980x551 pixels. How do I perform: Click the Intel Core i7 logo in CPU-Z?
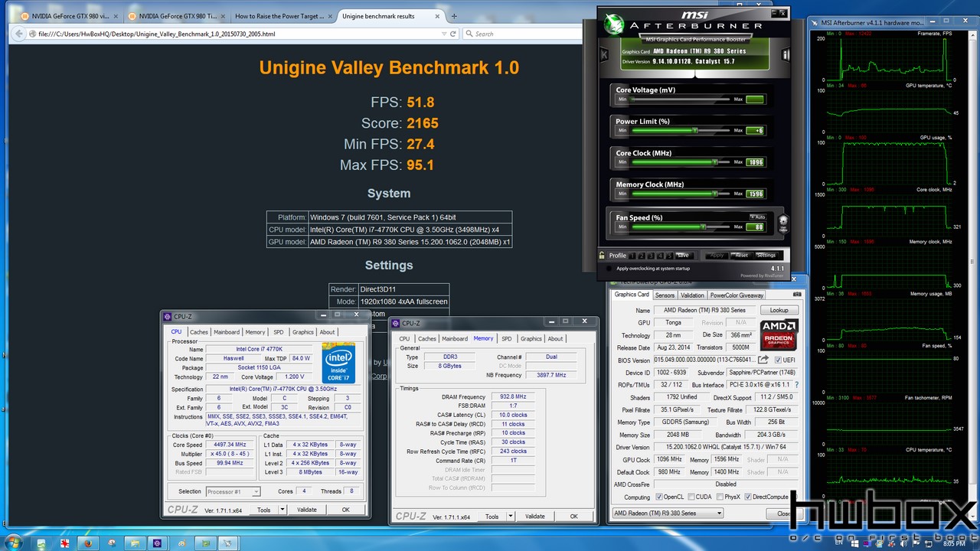tap(338, 363)
